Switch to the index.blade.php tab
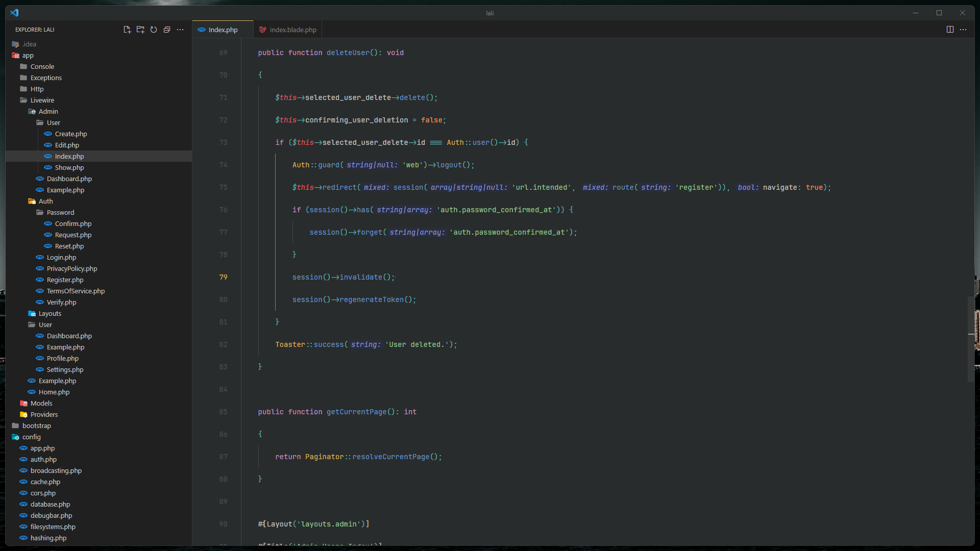This screenshot has height=551, width=980. coord(288,30)
